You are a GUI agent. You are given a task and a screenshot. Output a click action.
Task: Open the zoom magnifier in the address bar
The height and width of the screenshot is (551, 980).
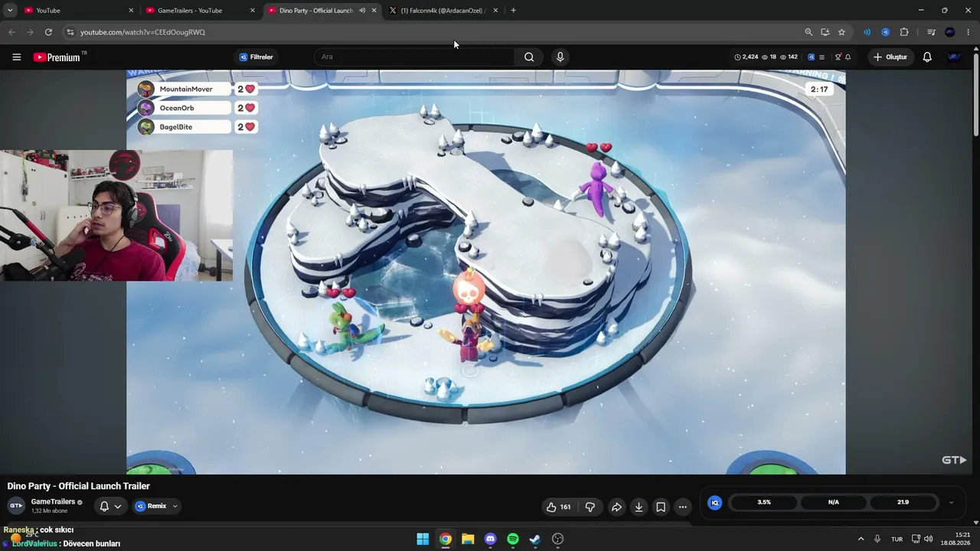[808, 32]
